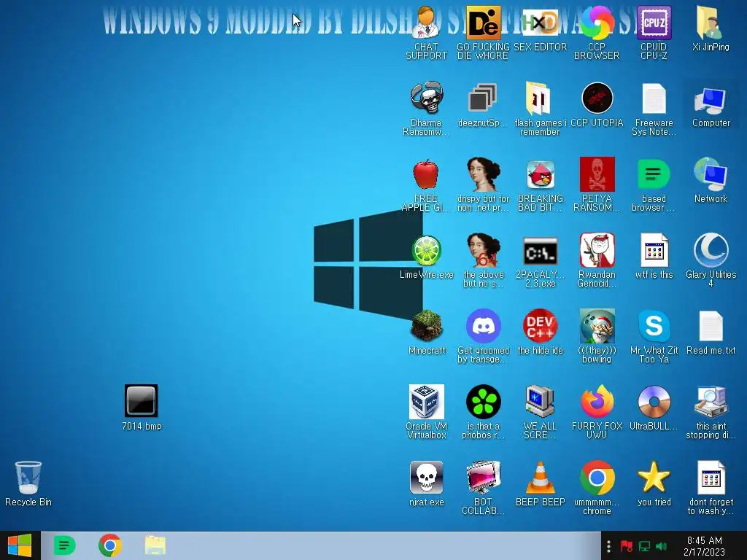Viewport: 747px width, 560px height.
Task: Open the 'ummmmm... chrome' desktop shortcut
Action: click(597, 488)
